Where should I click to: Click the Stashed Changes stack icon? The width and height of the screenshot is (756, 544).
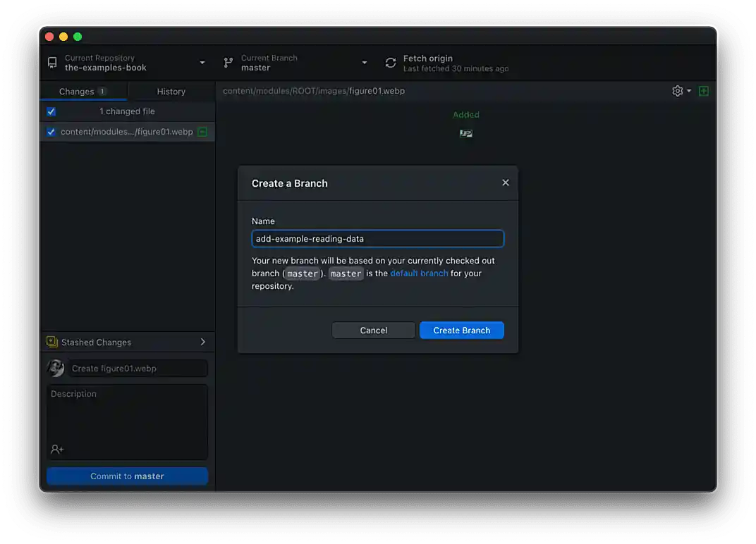[52, 342]
